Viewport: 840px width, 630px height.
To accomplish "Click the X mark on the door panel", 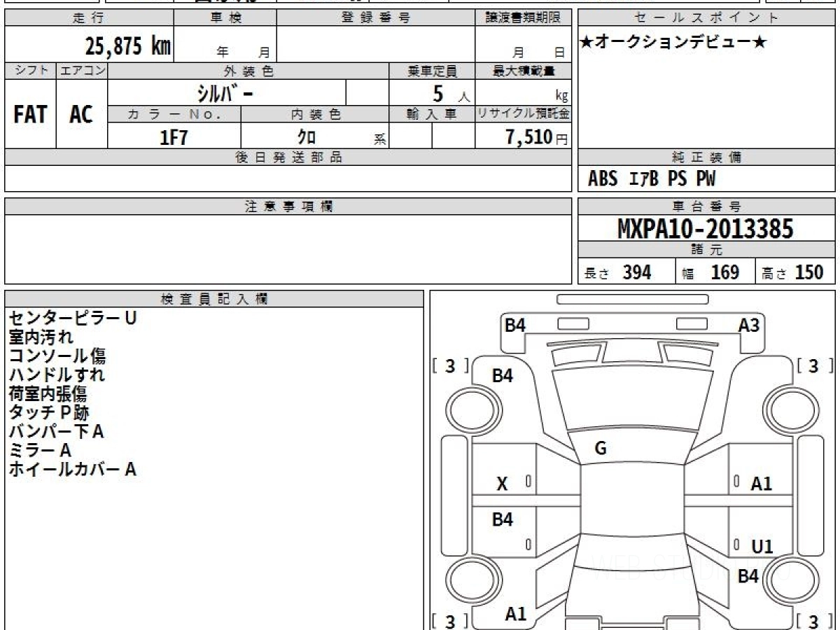I will pos(502,484).
